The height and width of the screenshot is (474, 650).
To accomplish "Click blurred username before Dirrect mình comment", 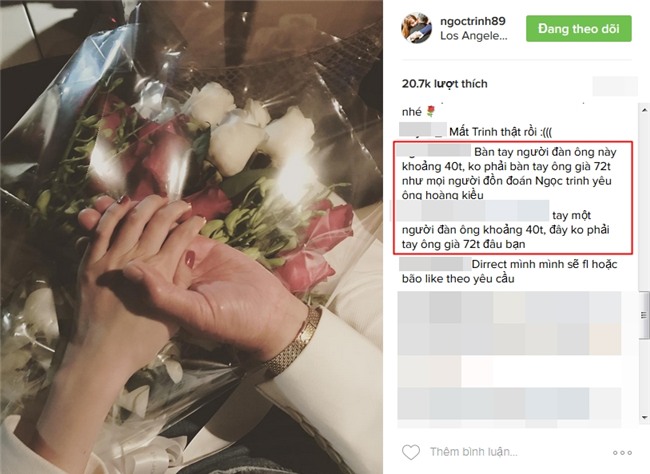I will (434, 264).
